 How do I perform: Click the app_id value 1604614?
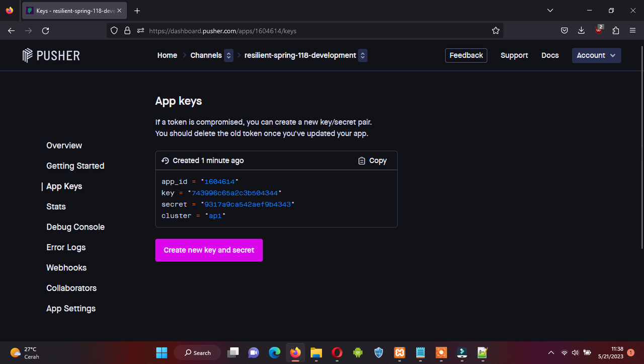point(219,181)
